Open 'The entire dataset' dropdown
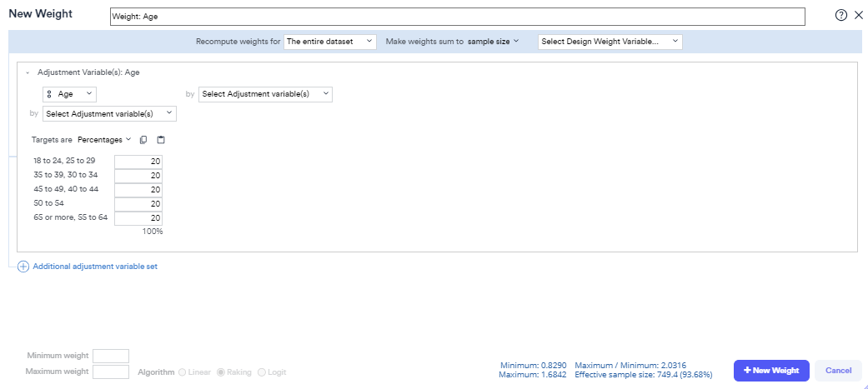 330,42
